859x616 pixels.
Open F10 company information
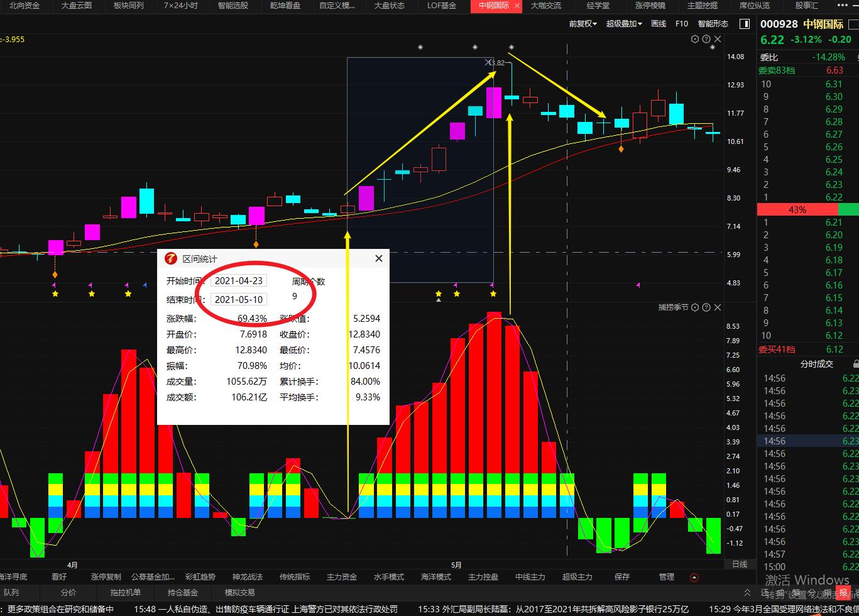681,24
